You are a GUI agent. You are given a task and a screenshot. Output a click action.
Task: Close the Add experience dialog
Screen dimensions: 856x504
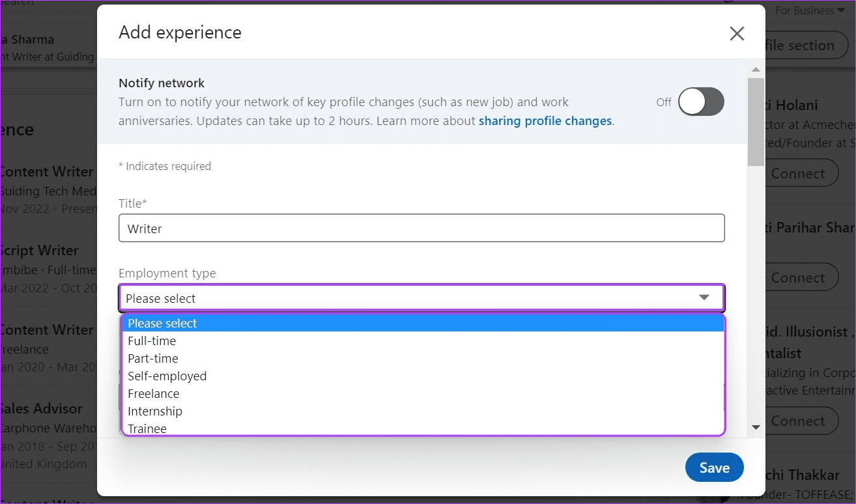[737, 34]
